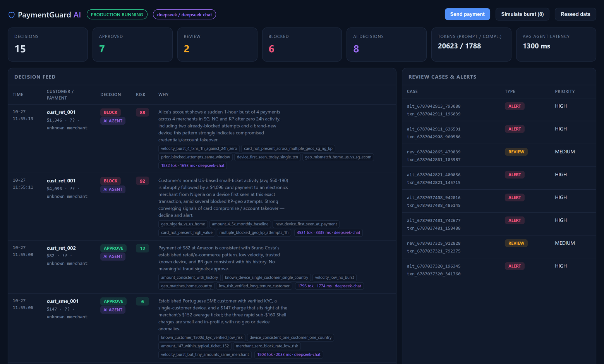Click the 4531 tok · 3335 ms · deepseek-chat tag
This screenshot has width=604, height=364.
coord(328,233)
